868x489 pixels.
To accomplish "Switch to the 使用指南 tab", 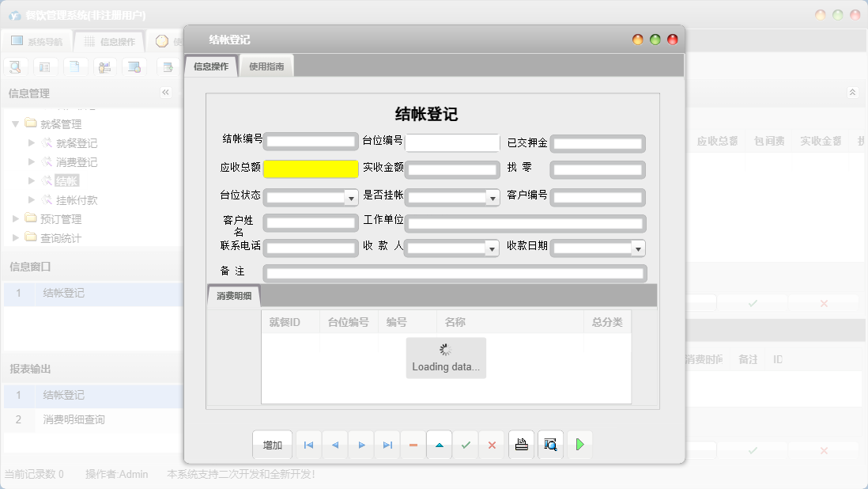I will click(x=266, y=66).
